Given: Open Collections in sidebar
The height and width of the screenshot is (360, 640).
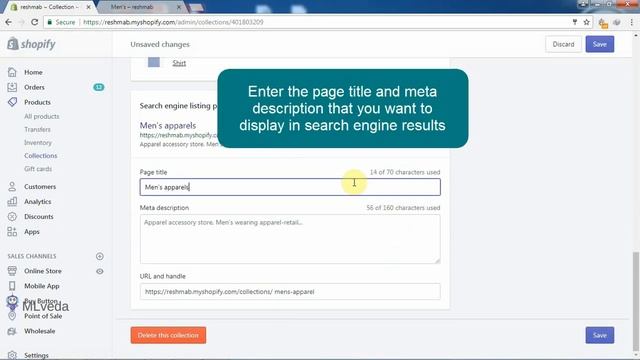Looking at the screenshot, I should point(40,156).
